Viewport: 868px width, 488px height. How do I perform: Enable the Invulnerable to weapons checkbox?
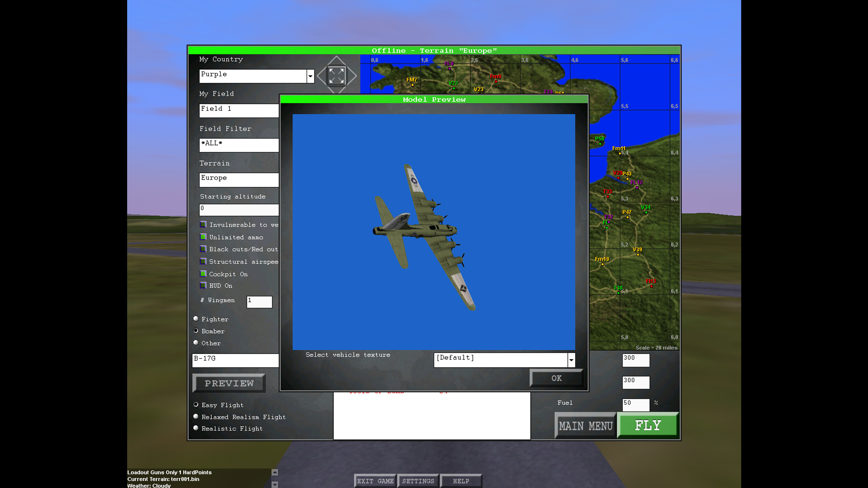(203, 224)
